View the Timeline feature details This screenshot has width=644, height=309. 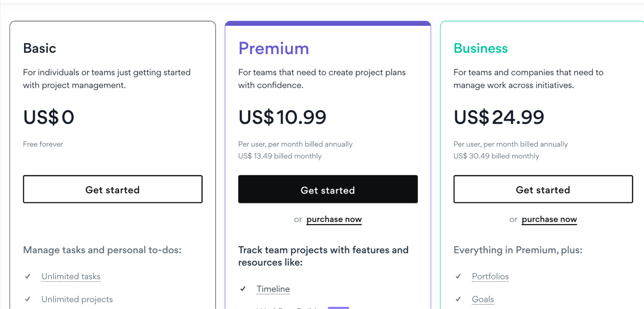click(273, 289)
